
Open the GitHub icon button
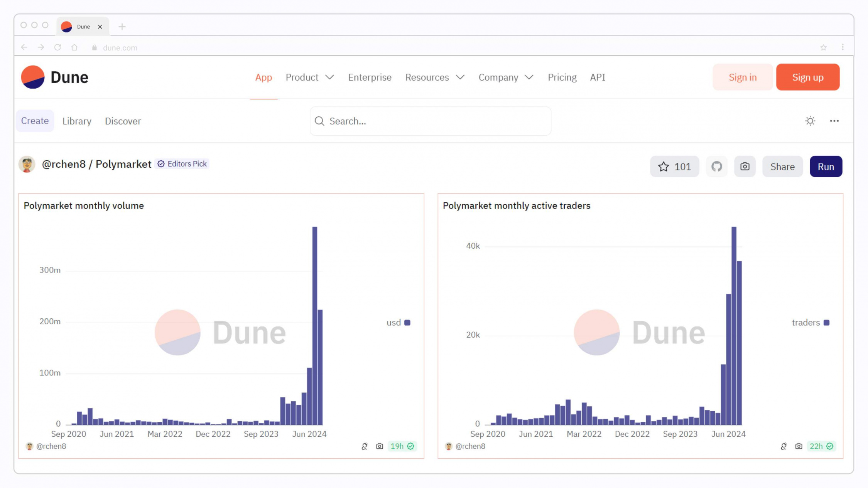click(x=716, y=167)
